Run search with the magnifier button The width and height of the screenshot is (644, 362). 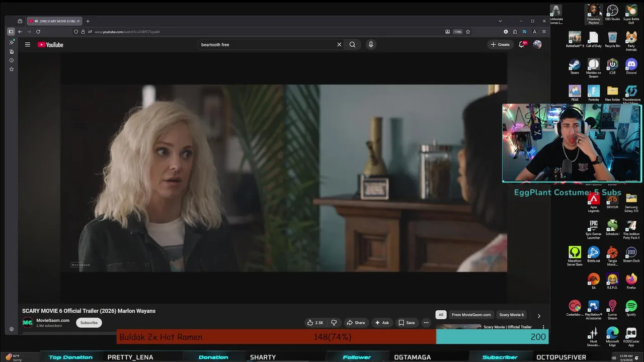(x=352, y=45)
